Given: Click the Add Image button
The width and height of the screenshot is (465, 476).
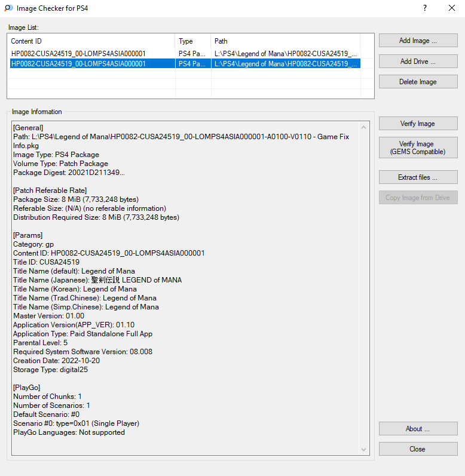Looking at the screenshot, I should (x=418, y=41).
